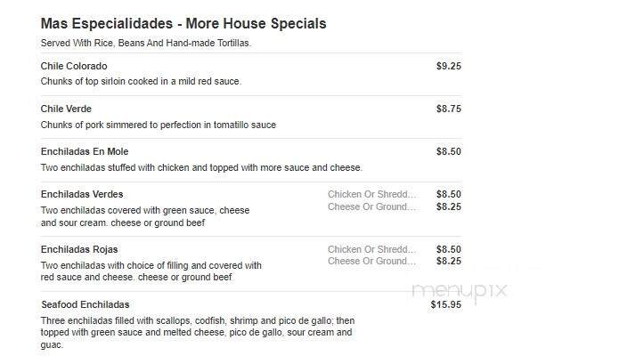619x364 pixels.
Task: Choose Cheese Or Ground option for Enchiladas Verdes
Action: (x=371, y=206)
